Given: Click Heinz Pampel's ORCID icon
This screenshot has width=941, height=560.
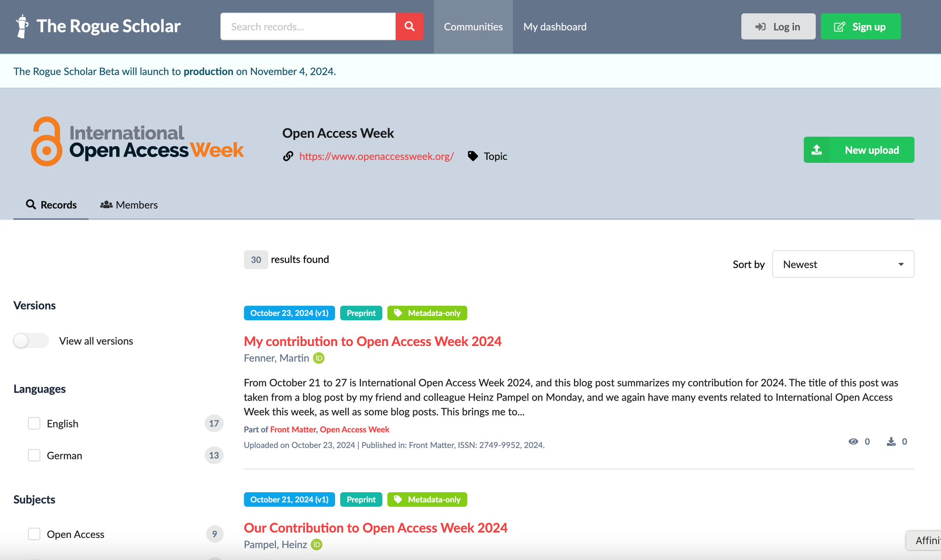Looking at the screenshot, I should click(x=317, y=544).
